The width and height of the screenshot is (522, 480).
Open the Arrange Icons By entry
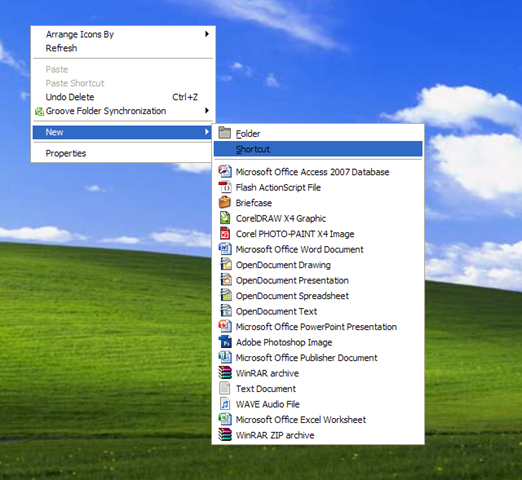[122, 34]
